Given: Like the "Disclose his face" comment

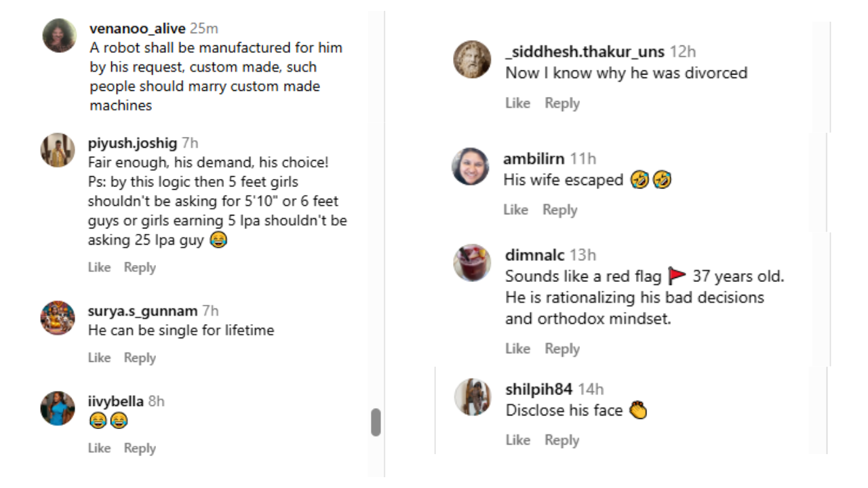Looking at the screenshot, I should click(517, 440).
